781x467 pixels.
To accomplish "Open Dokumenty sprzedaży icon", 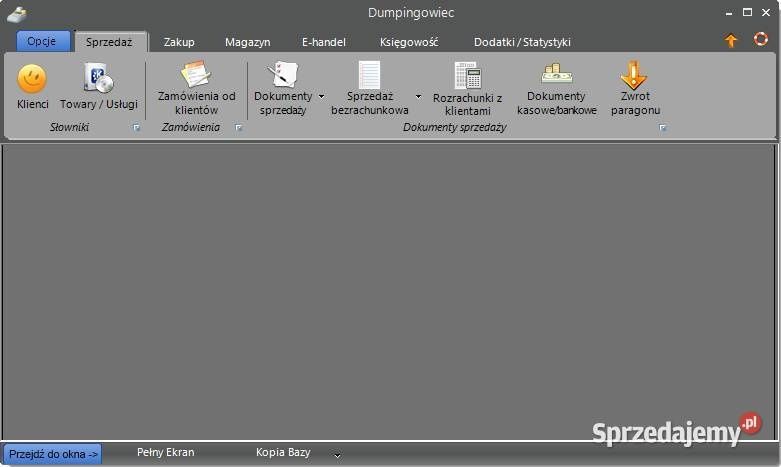I will 282,74.
